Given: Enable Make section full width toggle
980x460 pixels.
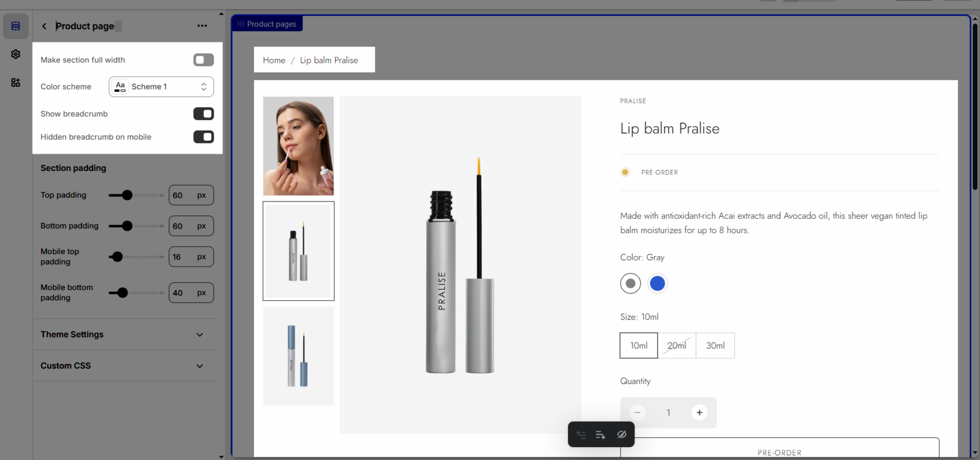Looking at the screenshot, I should point(203,59).
